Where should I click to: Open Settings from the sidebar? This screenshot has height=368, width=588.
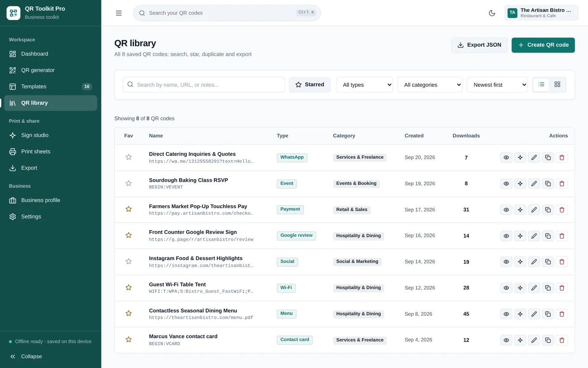coord(50,217)
